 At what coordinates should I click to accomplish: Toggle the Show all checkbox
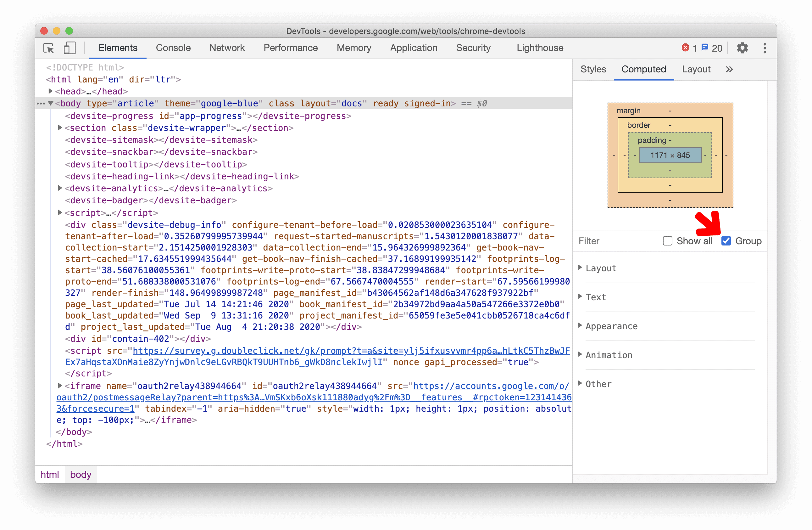[x=667, y=241]
